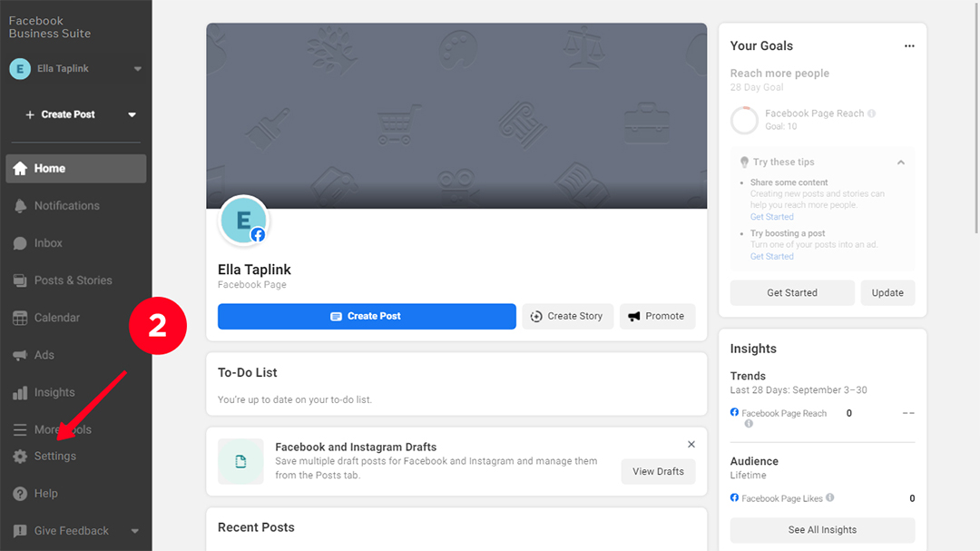Open the sidebar Create Post dropdown arrow
This screenshot has height=551, width=980.
[132, 114]
